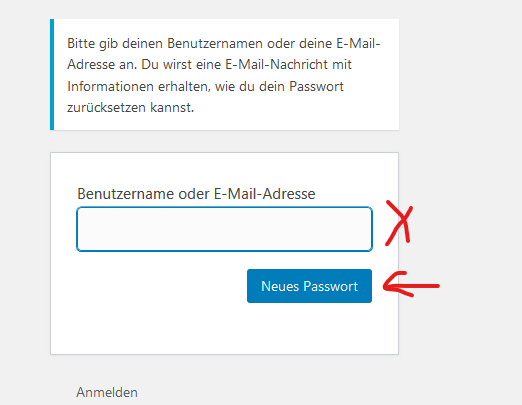Click 'E-Mail-Adresse' in the field label
The height and width of the screenshot is (405, 522).
(x=265, y=194)
